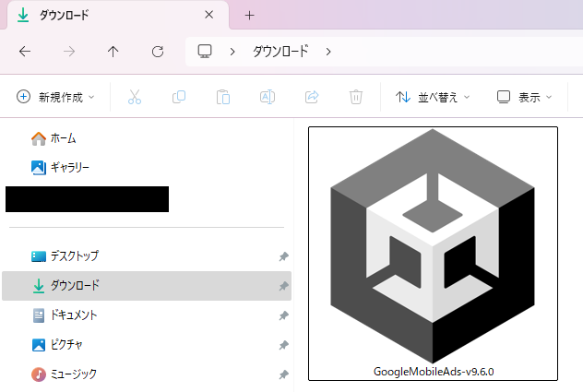Click the Cut scissors icon
The width and height of the screenshot is (583, 392).
pyautogui.click(x=135, y=97)
